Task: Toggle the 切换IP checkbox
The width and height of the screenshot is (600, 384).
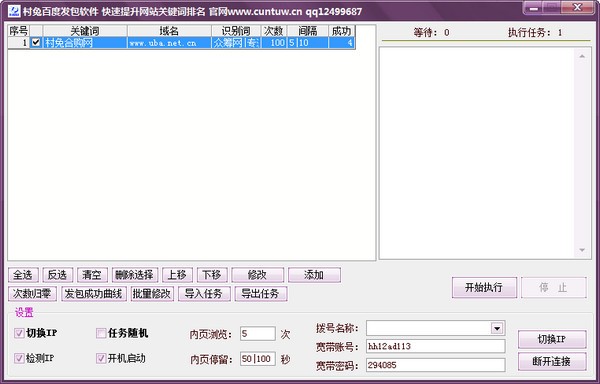Action: [x=19, y=333]
